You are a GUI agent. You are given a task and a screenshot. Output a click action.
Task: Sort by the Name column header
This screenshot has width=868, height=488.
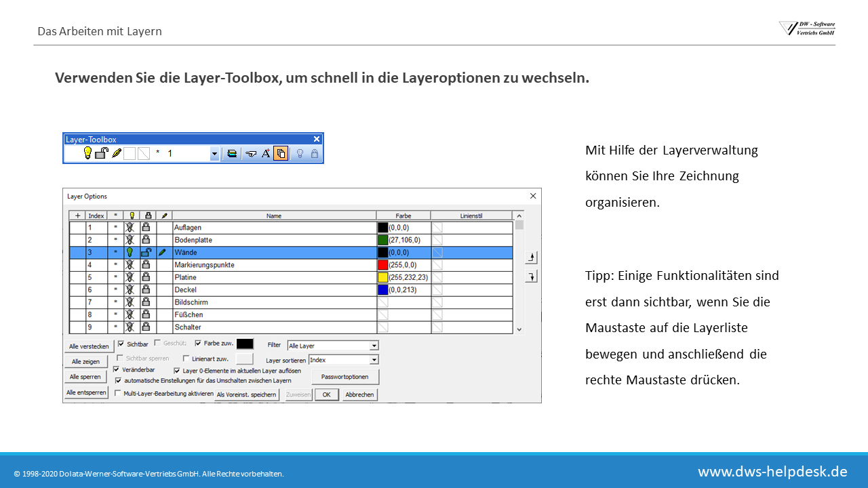click(x=274, y=216)
